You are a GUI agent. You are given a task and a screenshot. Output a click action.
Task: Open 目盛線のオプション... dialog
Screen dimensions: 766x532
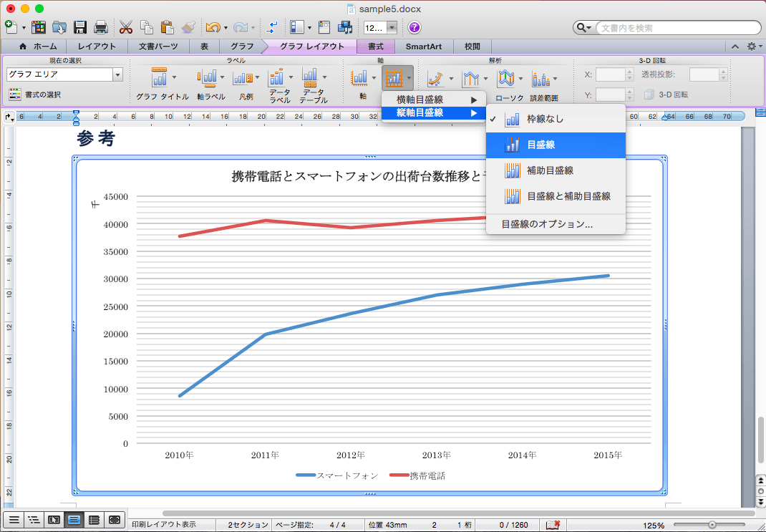[556, 224]
